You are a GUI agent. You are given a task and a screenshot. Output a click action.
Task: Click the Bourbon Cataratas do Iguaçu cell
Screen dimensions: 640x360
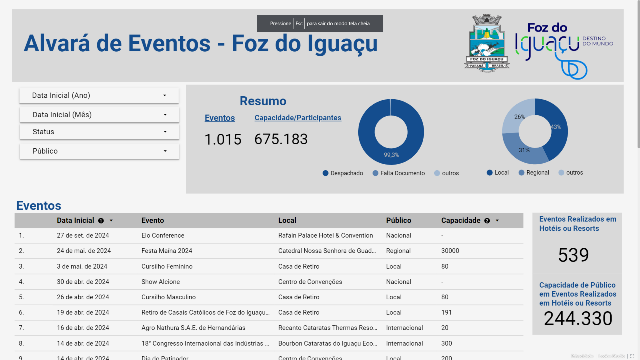[x=327, y=344]
